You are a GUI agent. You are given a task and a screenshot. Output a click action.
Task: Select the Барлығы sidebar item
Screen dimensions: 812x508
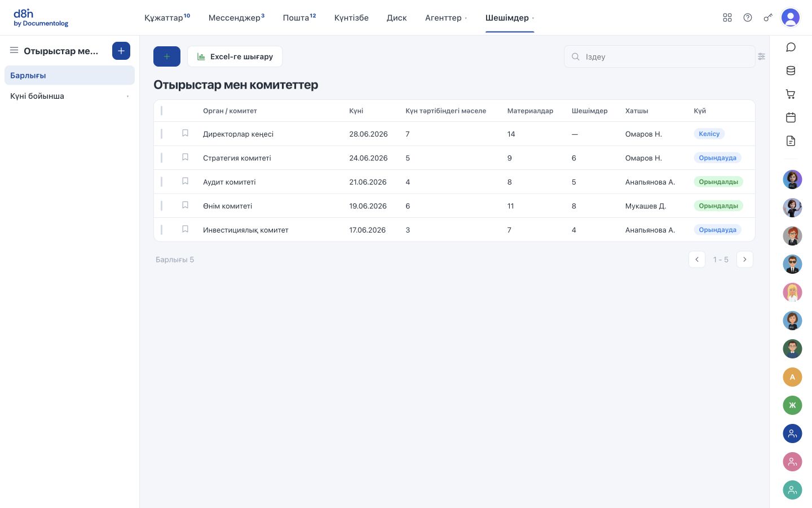pos(69,75)
